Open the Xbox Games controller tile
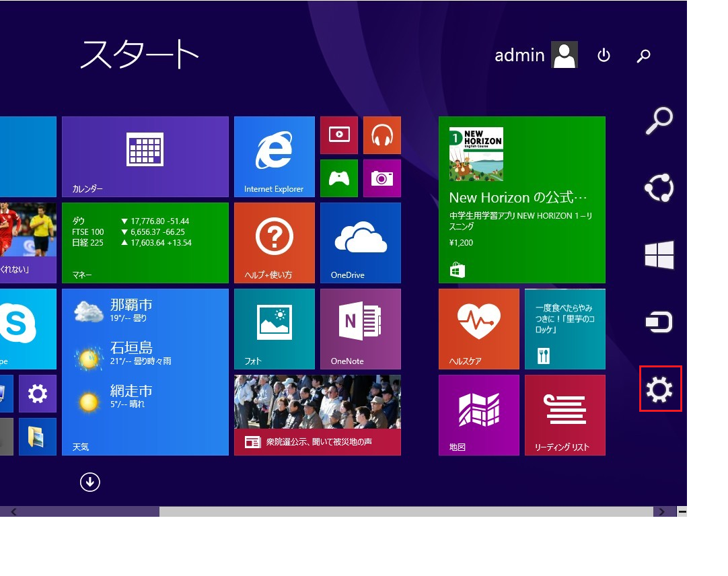728x576 pixels. pyautogui.click(x=338, y=178)
